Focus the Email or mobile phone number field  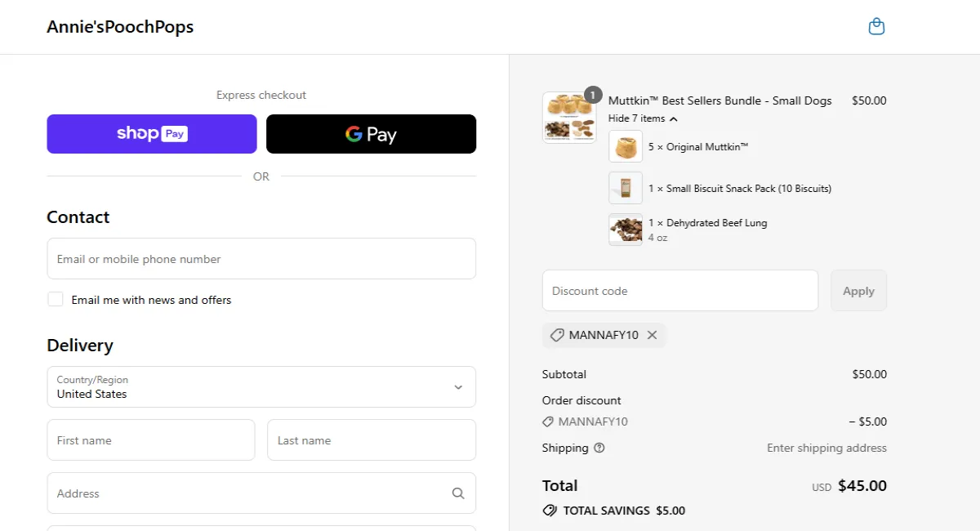(261, 259)
